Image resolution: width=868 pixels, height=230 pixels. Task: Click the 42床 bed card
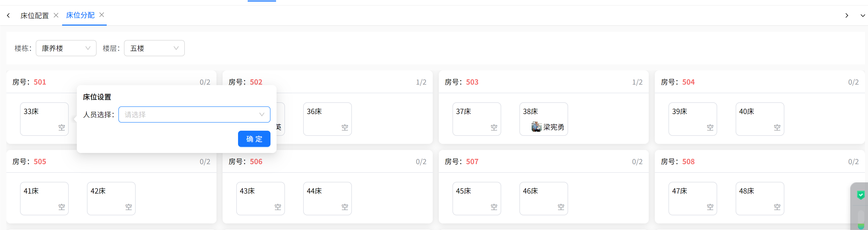[x=111, y=198]
